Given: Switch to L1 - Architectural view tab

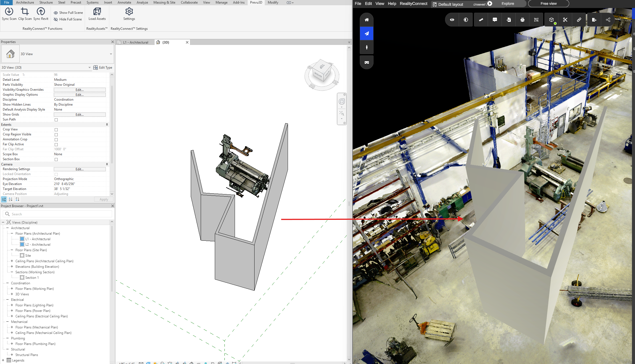Looking at the screenshot, I should pos(136,42).
